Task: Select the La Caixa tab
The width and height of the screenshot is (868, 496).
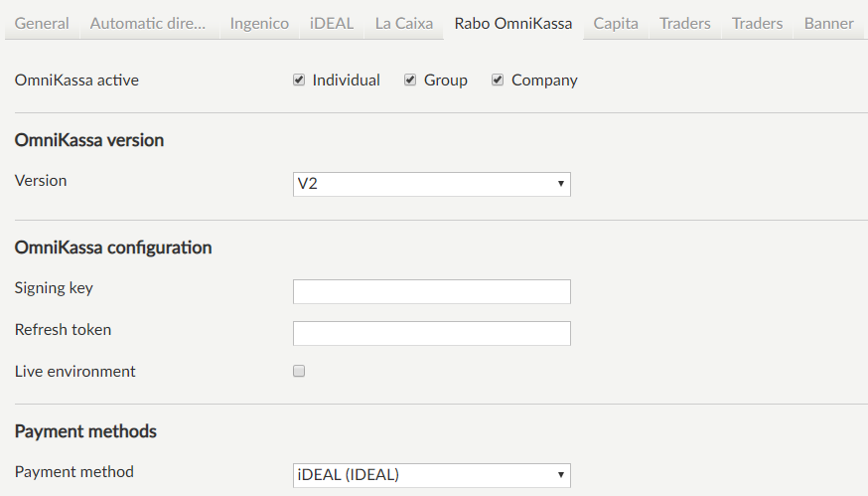Action: point(404,23)
